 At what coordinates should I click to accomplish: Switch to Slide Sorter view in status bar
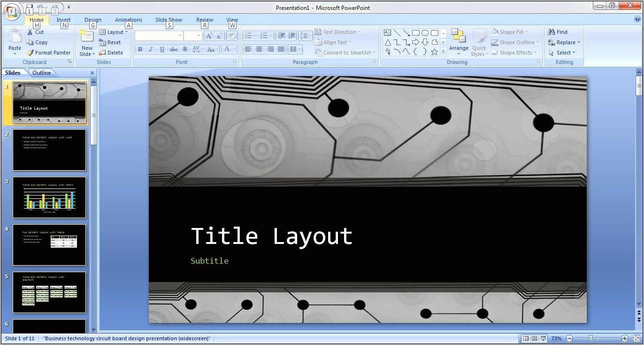click(534, 338)
